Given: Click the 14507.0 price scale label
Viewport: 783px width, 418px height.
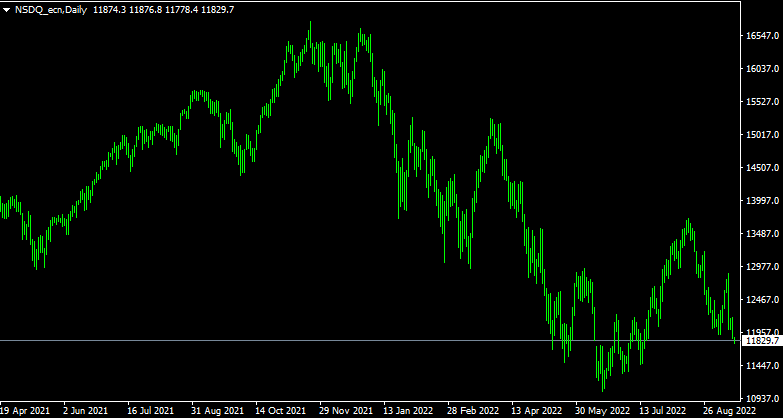Looking at the screenshot, I should (762, 167).
